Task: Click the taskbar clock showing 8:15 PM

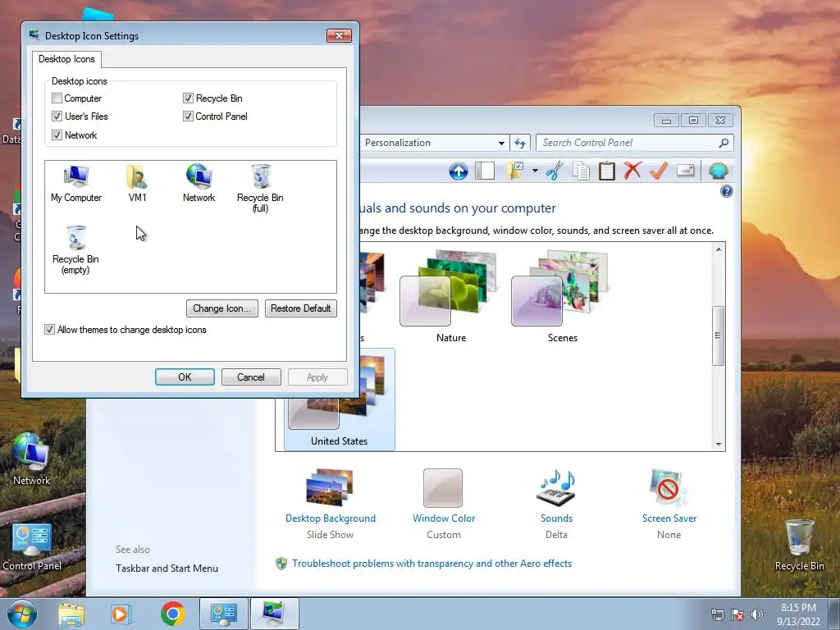Action: pos(798,614)
